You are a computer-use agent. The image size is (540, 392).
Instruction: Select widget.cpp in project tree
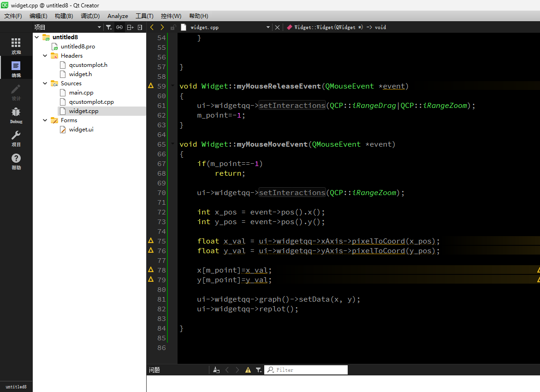pos(83,111)
